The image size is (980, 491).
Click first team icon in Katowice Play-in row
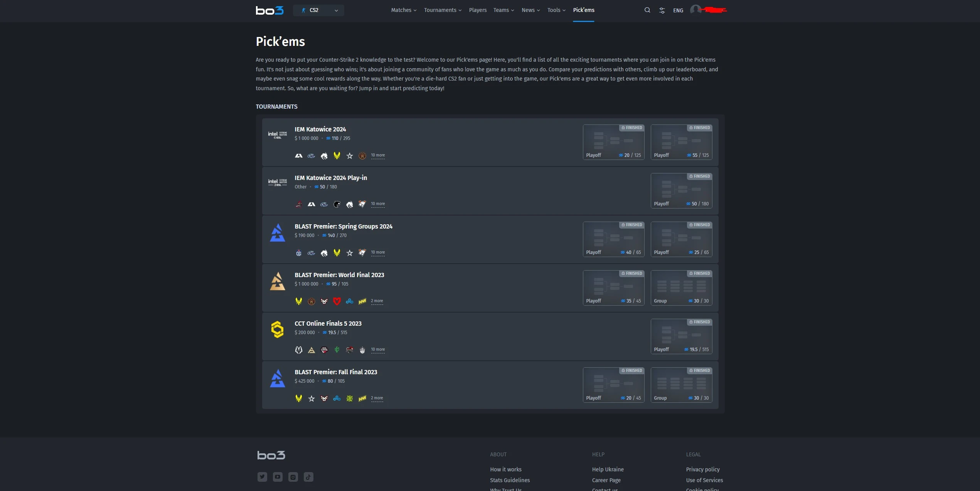click(299, 204)
